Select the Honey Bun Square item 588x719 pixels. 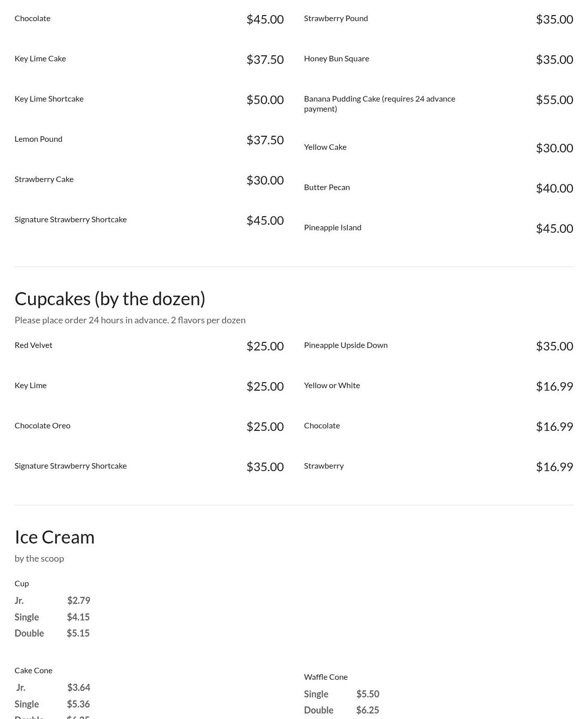click(336, 59)
